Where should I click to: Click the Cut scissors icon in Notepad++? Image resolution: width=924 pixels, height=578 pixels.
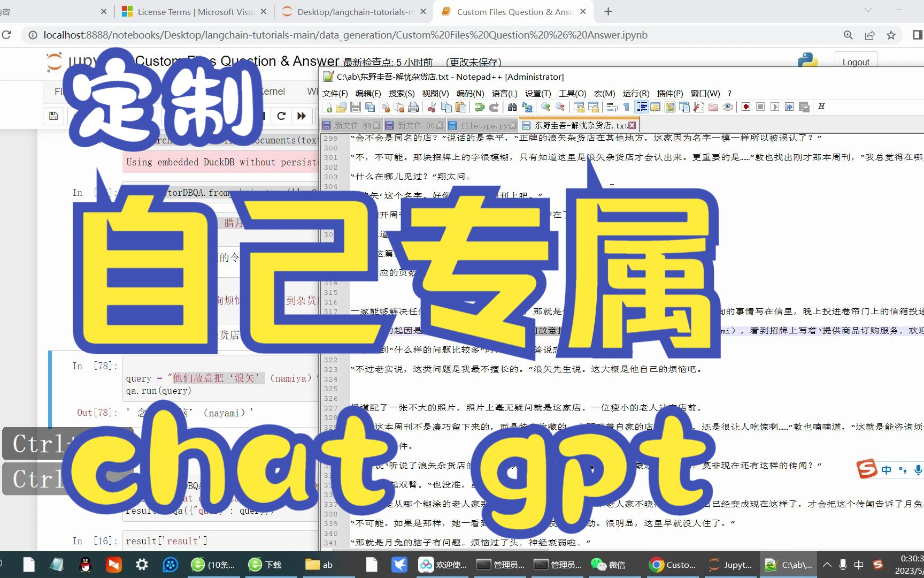pos(432,107)
